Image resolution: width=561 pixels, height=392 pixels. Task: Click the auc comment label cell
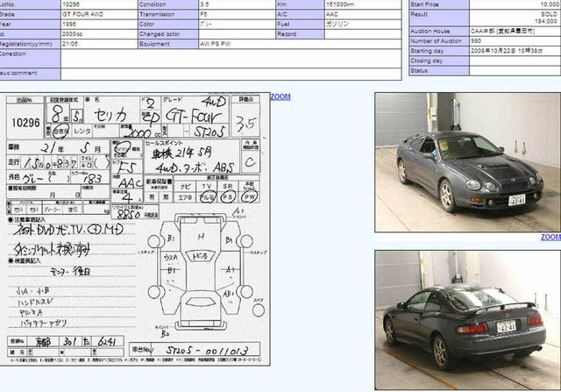(30, 74)
